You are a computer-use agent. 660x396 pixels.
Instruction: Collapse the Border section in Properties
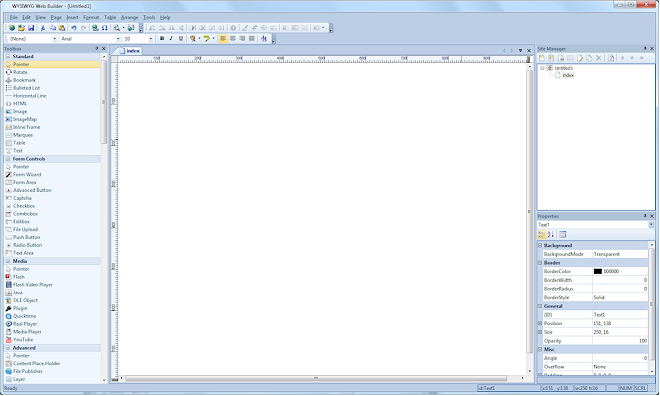tap(540, 263)
